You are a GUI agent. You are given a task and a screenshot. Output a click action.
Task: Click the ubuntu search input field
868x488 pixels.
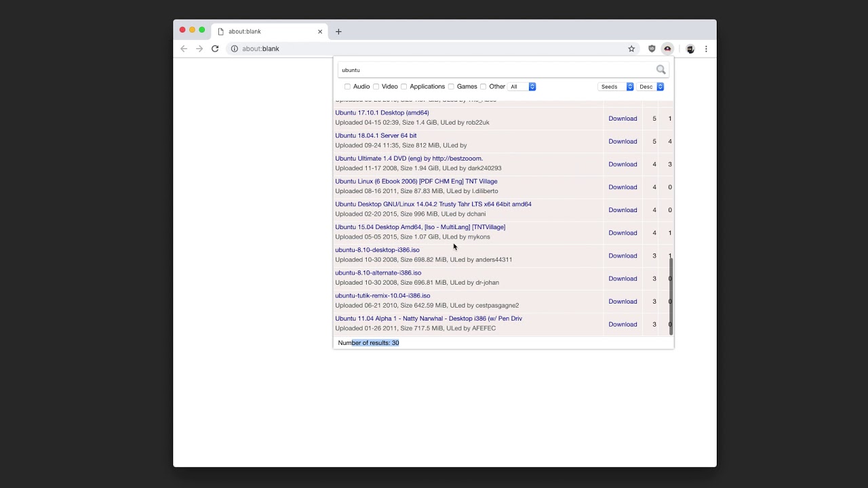coord(496,70)
